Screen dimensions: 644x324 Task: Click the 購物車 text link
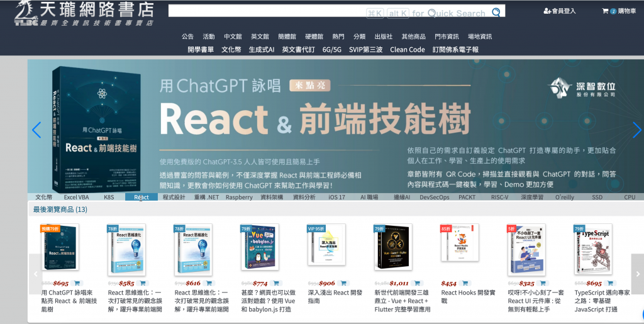[627, 11]
